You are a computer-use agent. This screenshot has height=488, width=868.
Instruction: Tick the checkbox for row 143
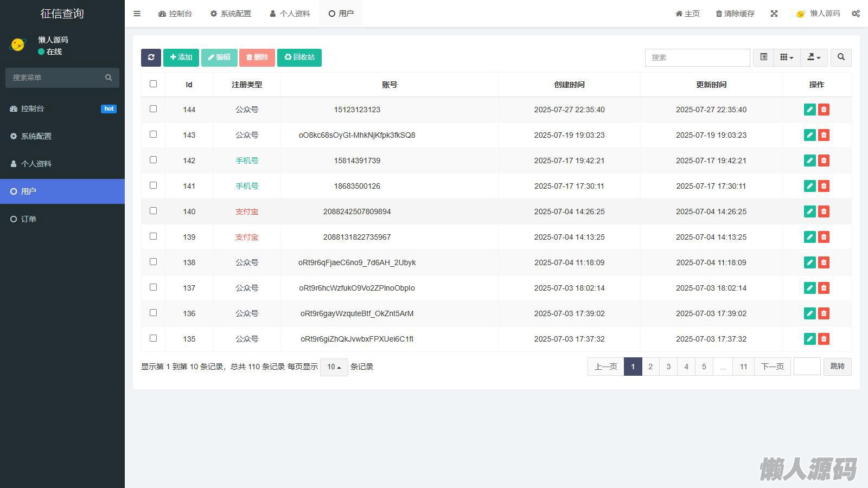coord(153,134)
